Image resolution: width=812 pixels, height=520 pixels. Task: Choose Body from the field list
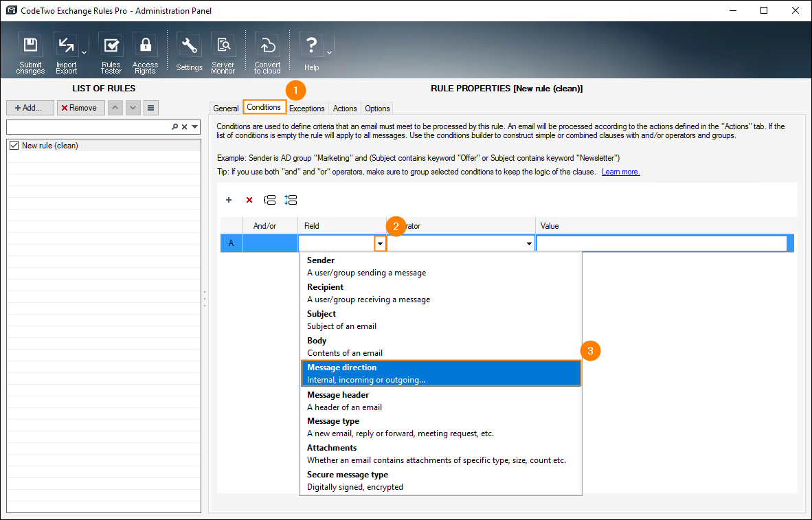tap(441, 347)
